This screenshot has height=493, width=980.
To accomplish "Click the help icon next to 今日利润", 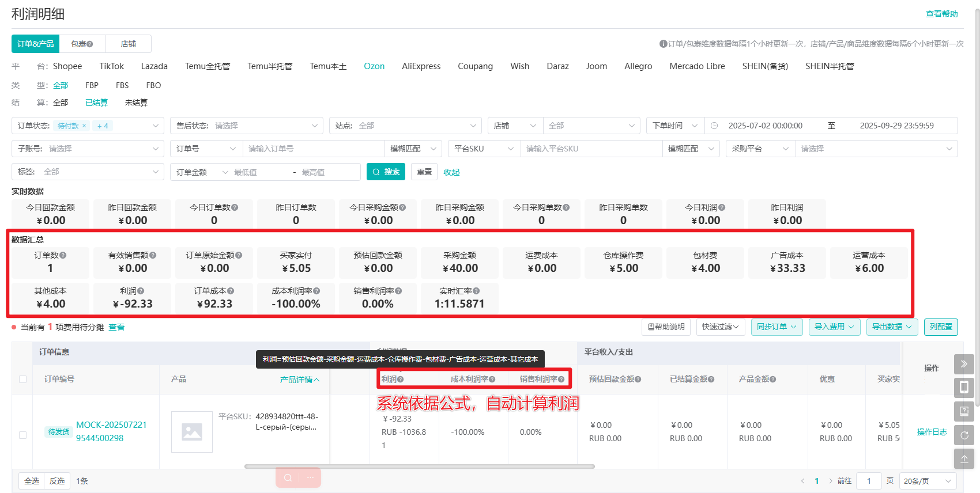I will tap(722, 207).
